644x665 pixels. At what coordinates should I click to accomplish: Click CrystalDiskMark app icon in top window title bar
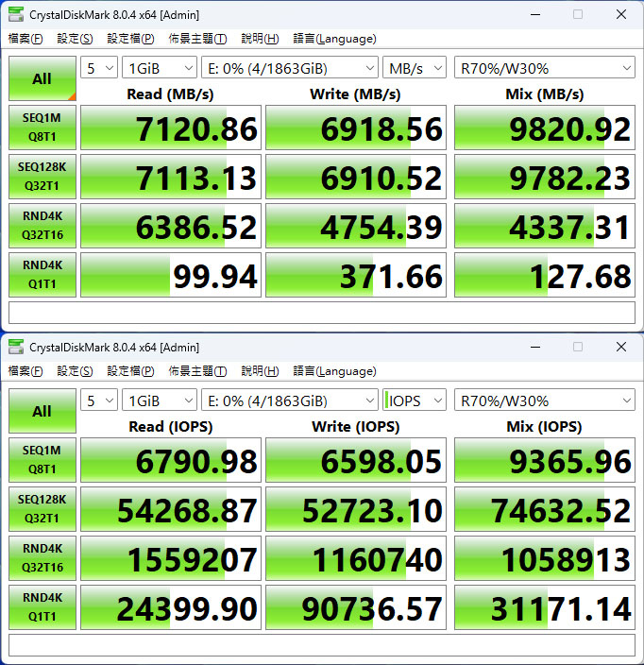[x=16, y=14]
